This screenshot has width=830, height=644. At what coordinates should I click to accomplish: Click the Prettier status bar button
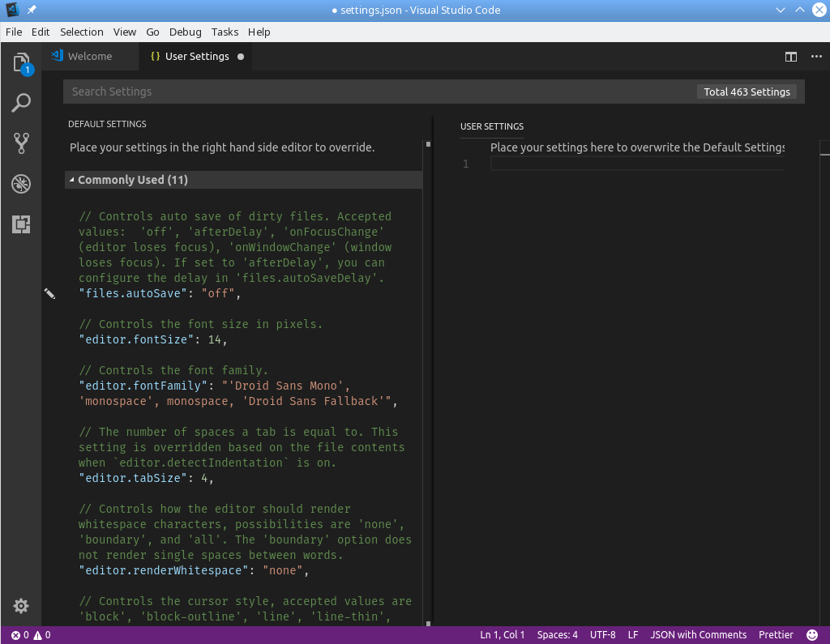(x=776, y=635)
